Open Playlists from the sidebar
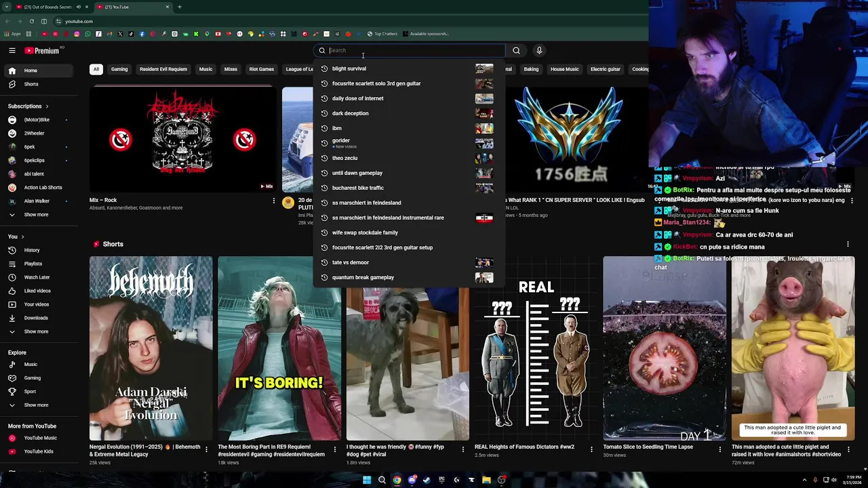868x488 pixels. pos(39,264)
